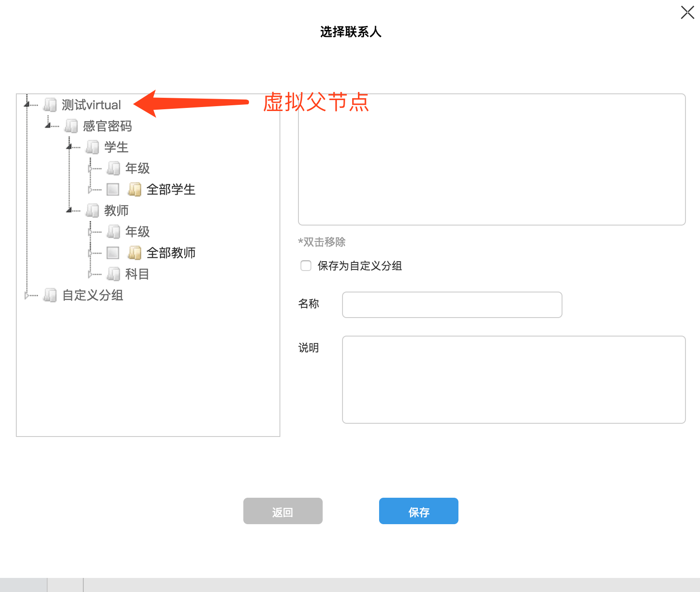Collapse the 测试virtual root node

pos(27,105)
